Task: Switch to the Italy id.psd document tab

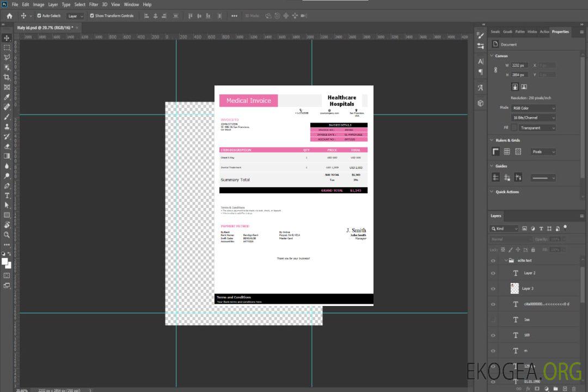Action: point(45,27)
